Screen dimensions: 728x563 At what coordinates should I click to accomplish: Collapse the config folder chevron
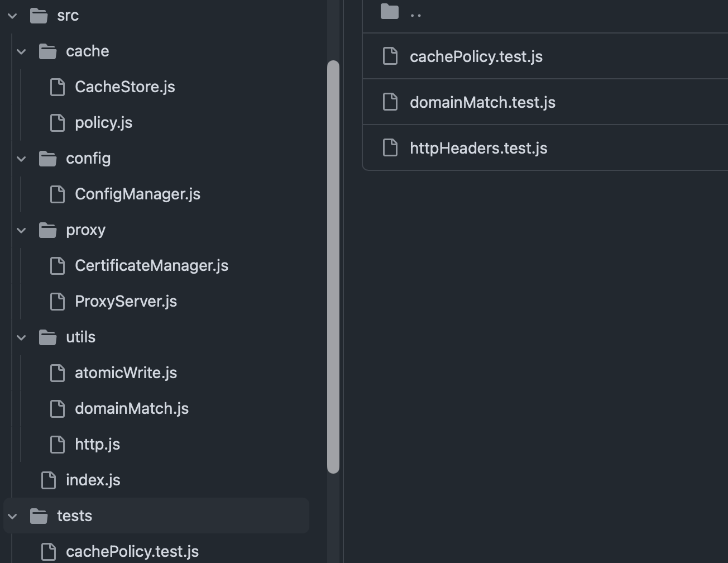[x=22, y=159]
